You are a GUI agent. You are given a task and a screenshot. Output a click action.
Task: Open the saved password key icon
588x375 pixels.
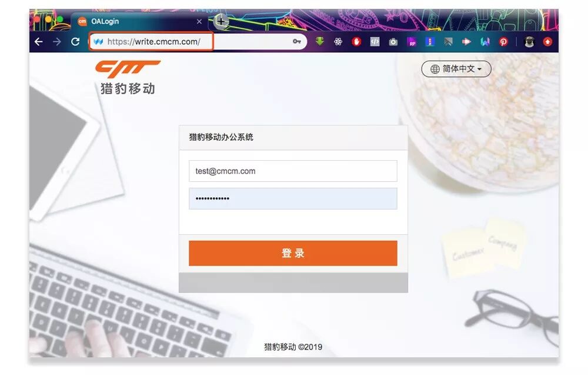pyautogui.click(x=296, y=41)
